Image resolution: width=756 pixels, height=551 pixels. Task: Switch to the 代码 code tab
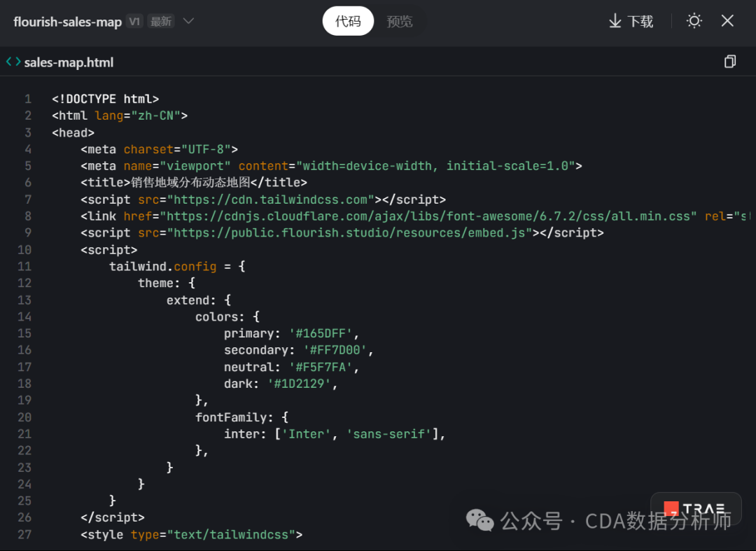[348, 21]
